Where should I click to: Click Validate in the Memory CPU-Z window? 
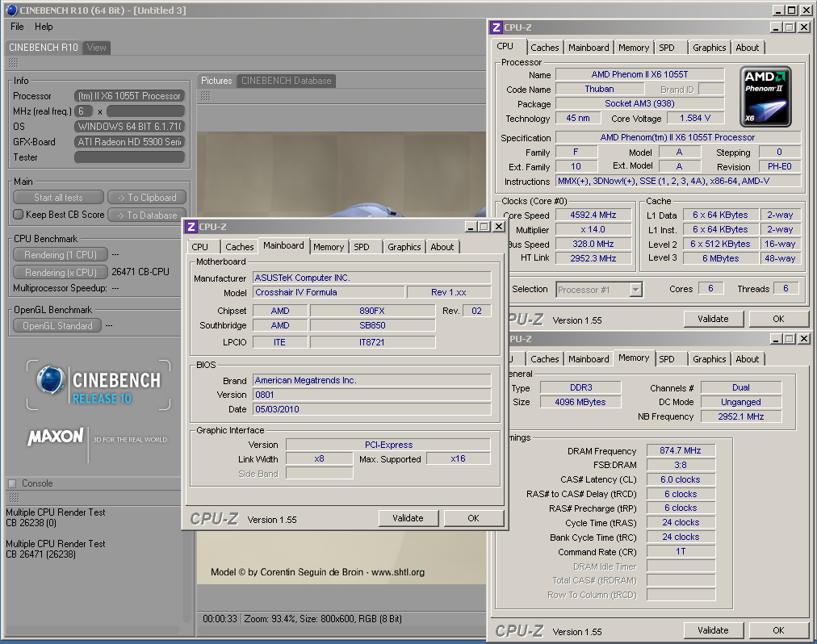pyautogui.click(x=714, y=630)
